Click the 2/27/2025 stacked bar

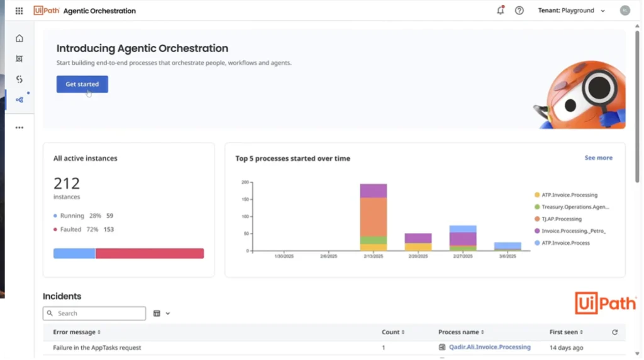coord(463,238)
